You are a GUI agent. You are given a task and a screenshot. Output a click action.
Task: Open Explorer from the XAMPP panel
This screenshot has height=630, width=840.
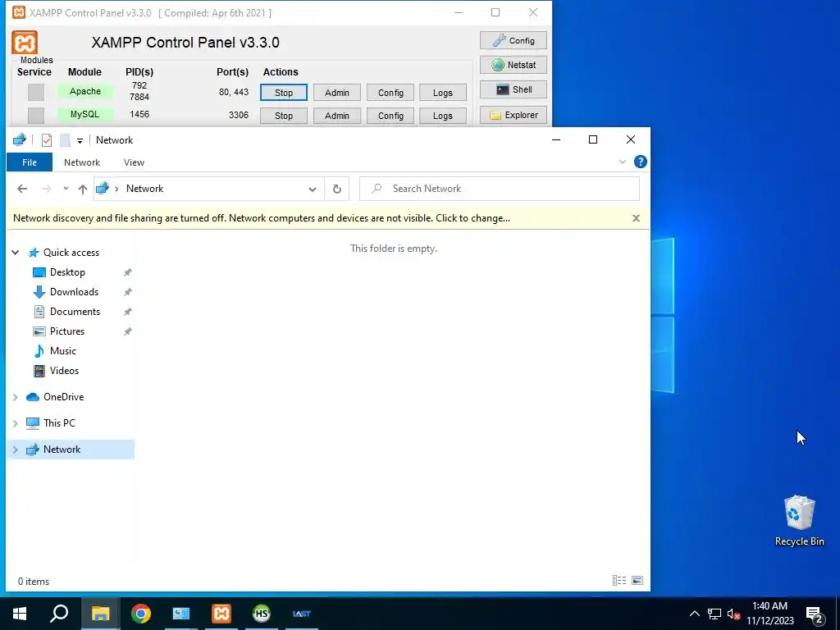pyautogui.click(x=514, y=115)
